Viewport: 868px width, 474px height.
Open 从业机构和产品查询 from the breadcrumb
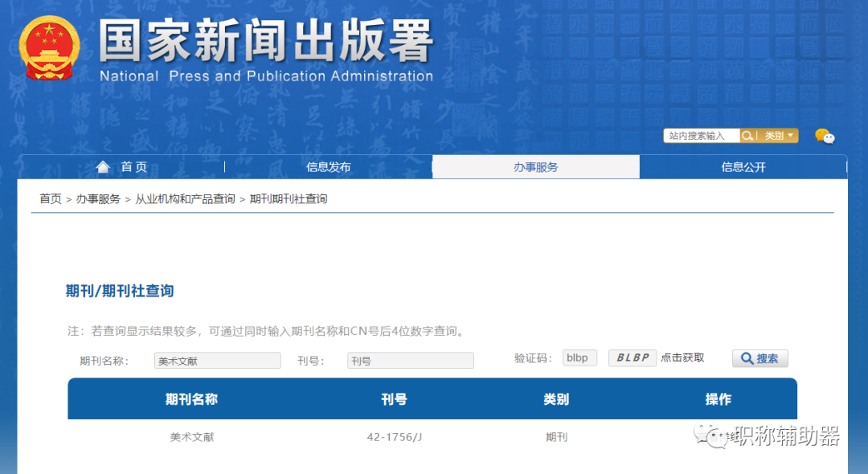pos(182,198)
